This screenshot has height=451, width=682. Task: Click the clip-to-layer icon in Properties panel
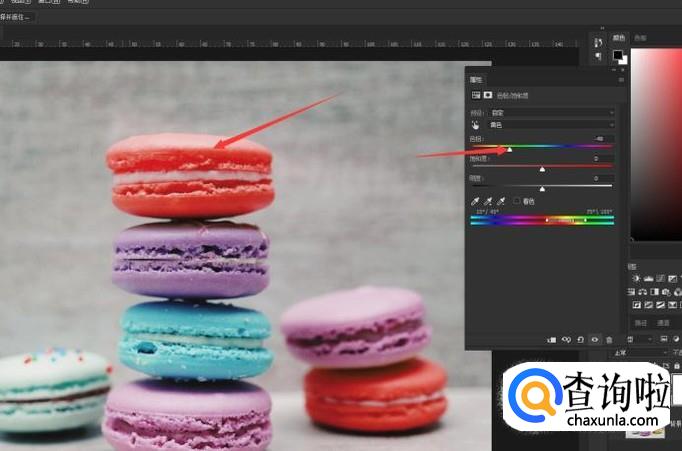(551, 340)
